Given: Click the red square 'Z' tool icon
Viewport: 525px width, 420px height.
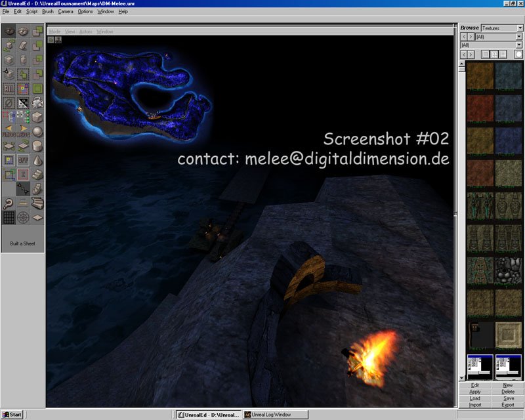Looking at the screenshot, I should 23,175.
